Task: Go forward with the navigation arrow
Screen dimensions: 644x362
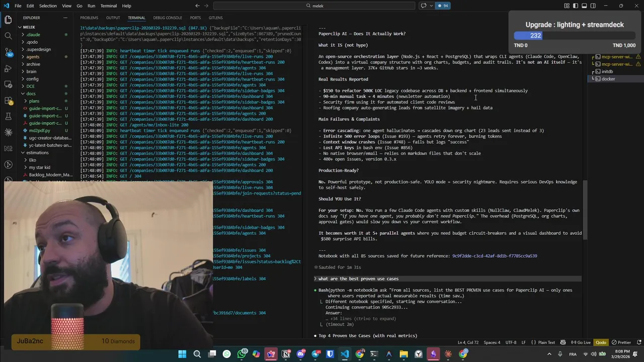Action: [206, 6]
